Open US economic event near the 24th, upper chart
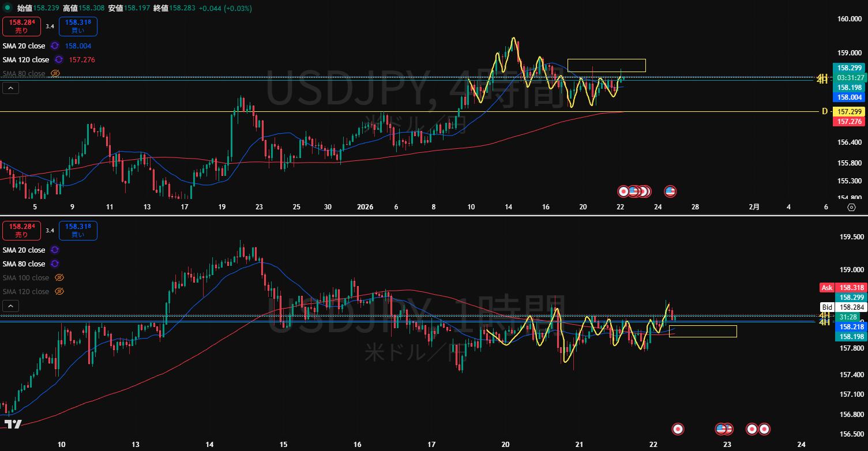This screenshot has width=868, height=451. coord(670,190)
